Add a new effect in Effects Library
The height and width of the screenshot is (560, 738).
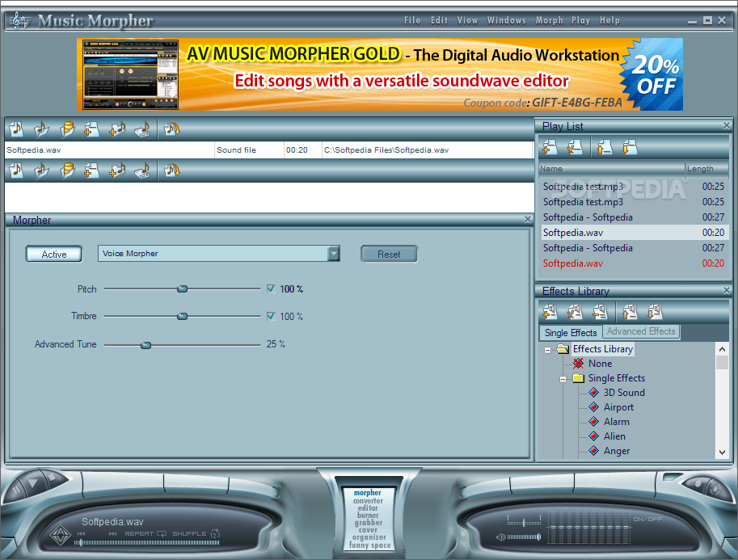550,312
